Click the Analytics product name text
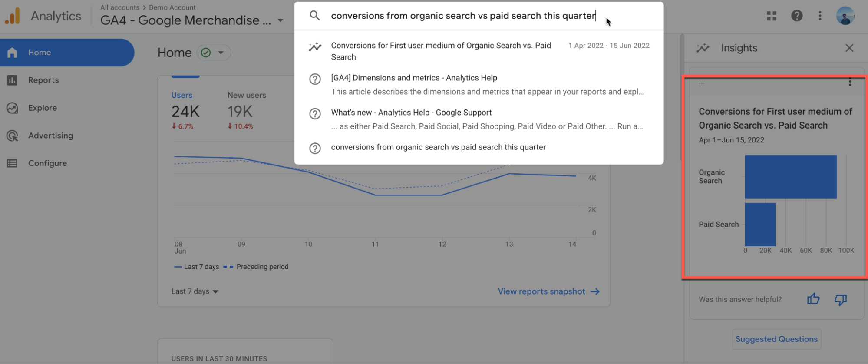The height and width of the screenshot is (364, 868). (56, 16)
